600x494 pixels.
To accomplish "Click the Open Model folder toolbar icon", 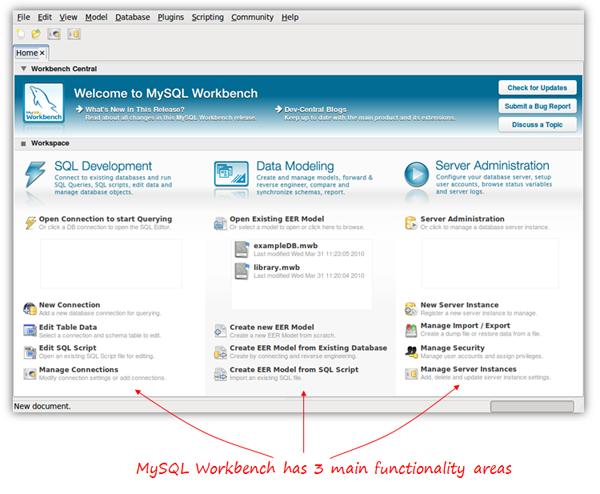I will [x=36, y=34].
